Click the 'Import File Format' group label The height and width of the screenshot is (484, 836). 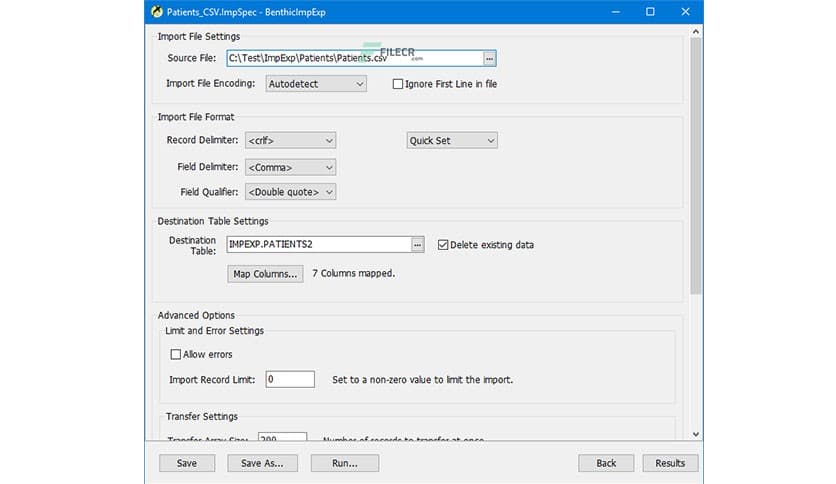point(196,117)
